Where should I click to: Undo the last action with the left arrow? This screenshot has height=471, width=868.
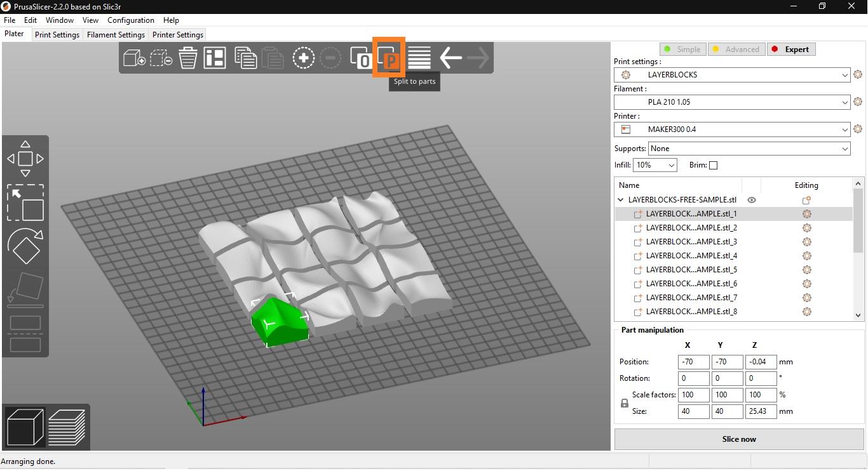pos(451,58)
